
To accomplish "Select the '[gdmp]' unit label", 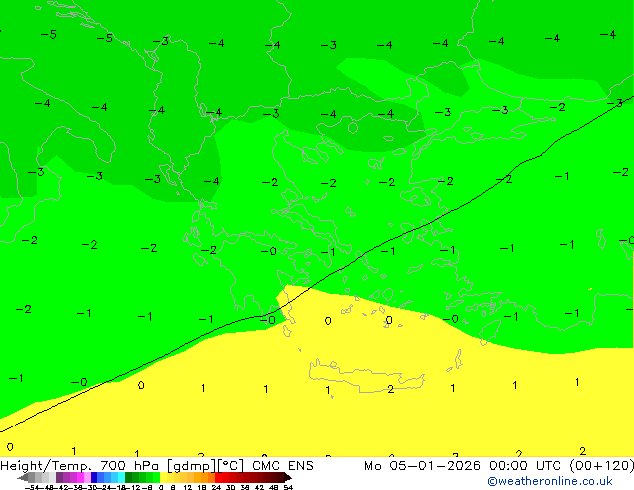I will [192, 466].
